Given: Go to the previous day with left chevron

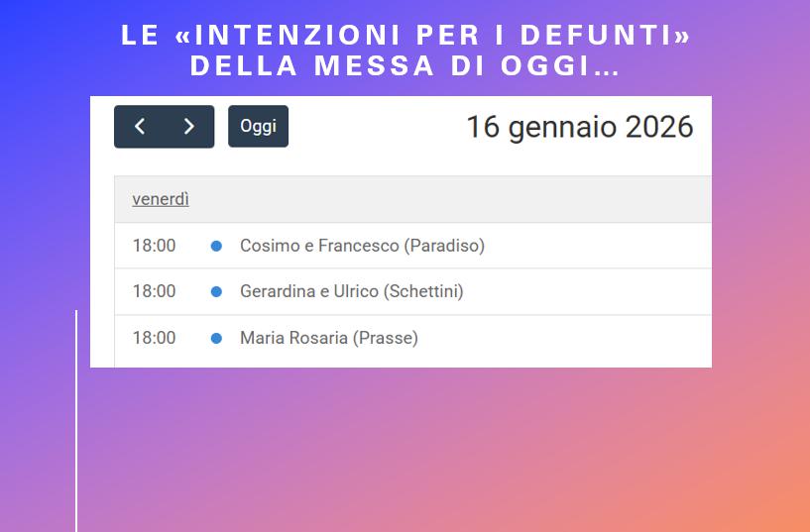Looking at the screenshot, I should click(140, 127).
